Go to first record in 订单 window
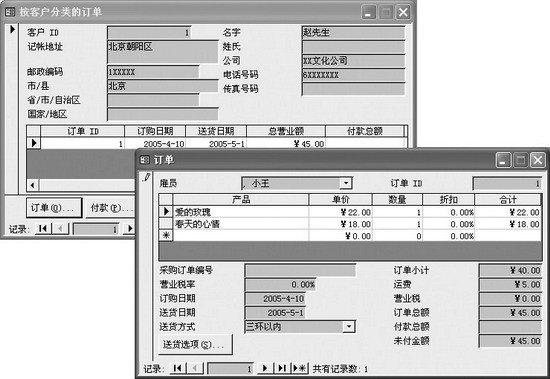550x379 pixels. point(178,368)
